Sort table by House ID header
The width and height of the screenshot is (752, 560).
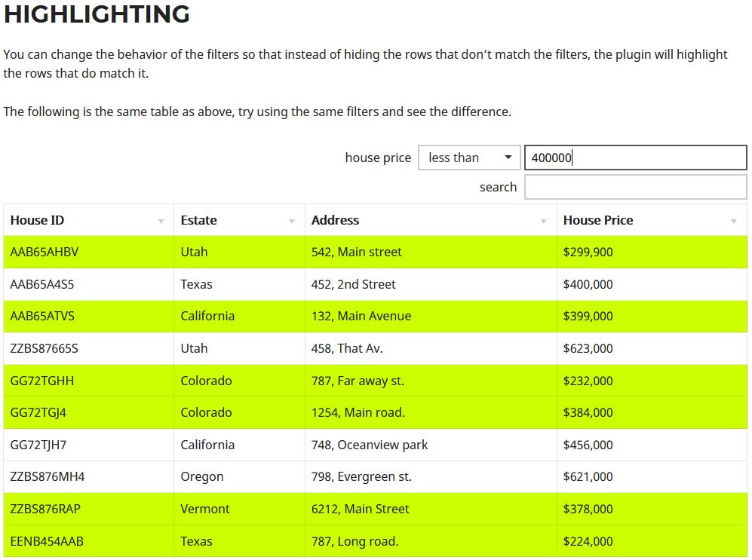coord(38,220)
